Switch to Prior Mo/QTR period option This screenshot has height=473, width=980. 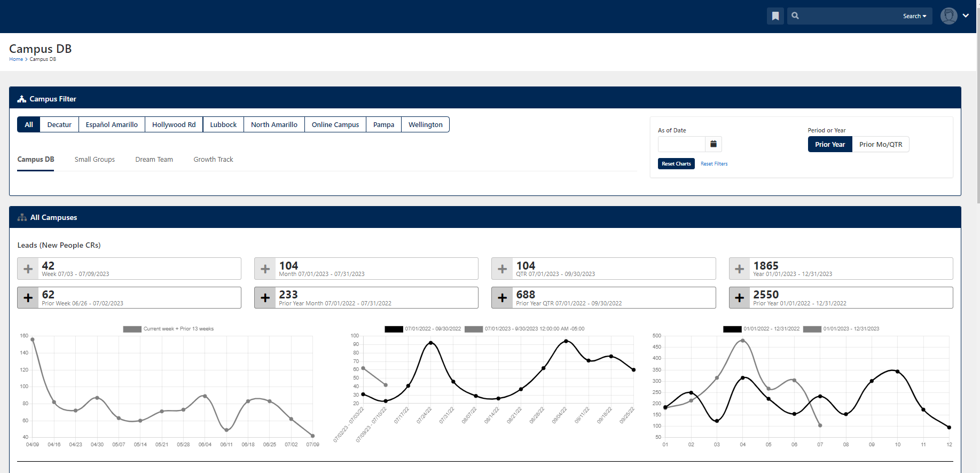click(881, 144)
